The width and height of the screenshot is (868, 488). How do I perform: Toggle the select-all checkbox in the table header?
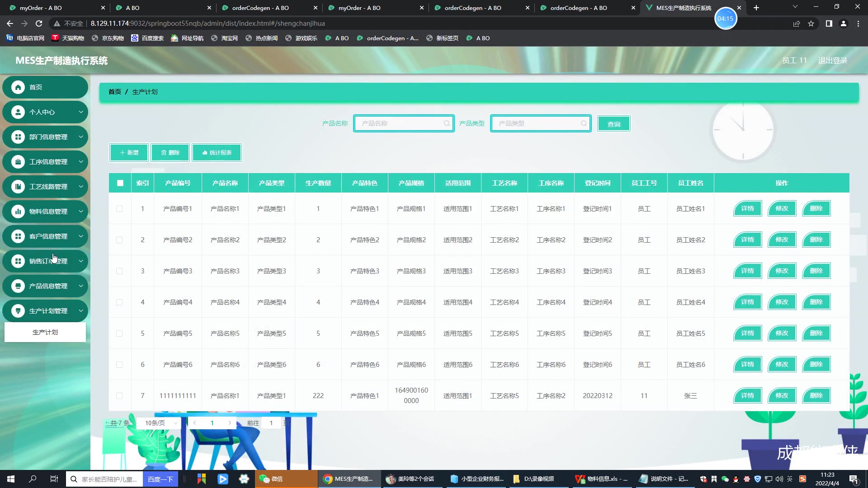click(120, 183)
